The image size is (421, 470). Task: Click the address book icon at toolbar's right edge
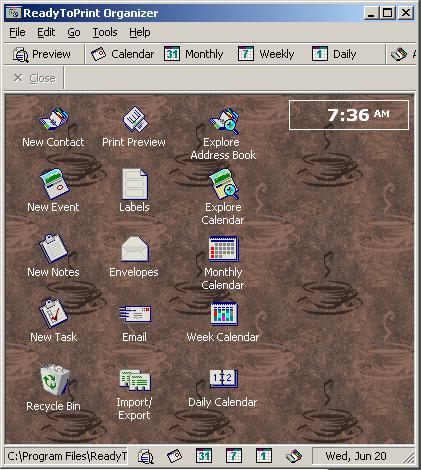click(399, 54)
